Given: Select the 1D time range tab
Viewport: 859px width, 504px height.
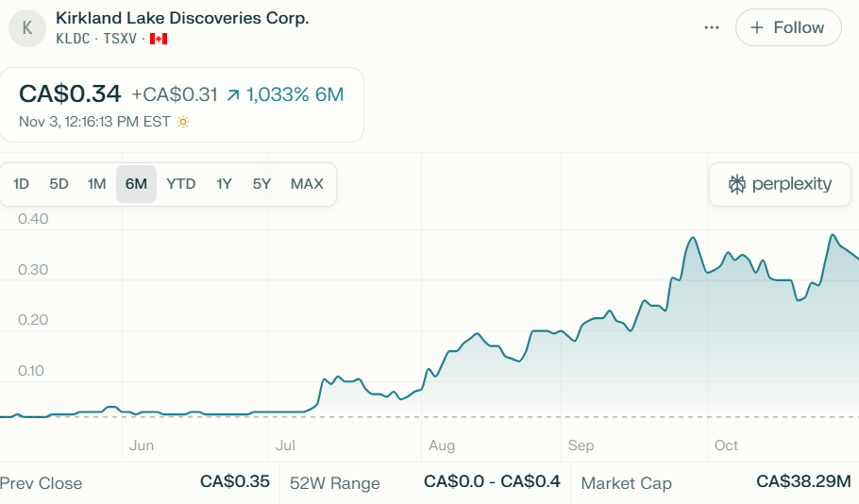Looking at the screenshot, I should click(21, 184).
